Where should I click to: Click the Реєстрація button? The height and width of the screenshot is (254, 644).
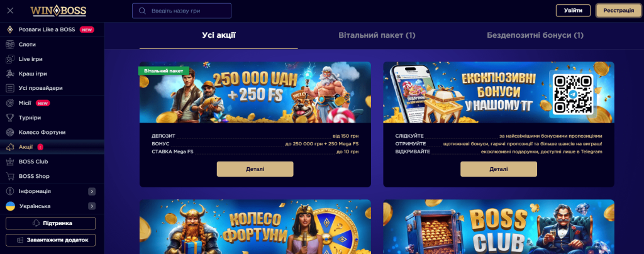[619, 11]
